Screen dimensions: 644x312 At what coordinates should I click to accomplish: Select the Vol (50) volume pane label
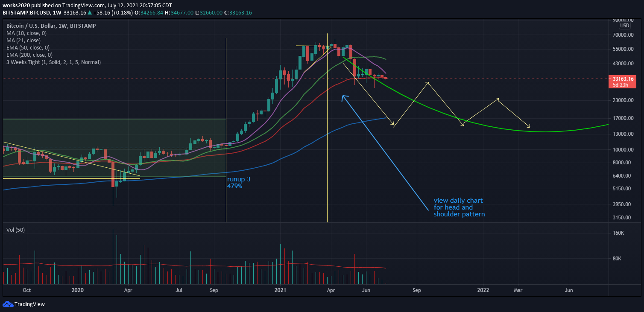pos(15,230)
